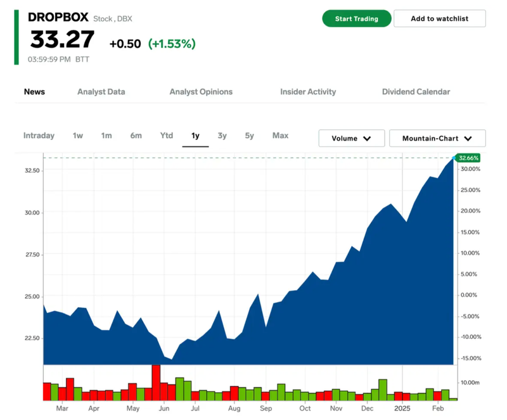Choose the Ytd chart range

[x=166, y=136]
